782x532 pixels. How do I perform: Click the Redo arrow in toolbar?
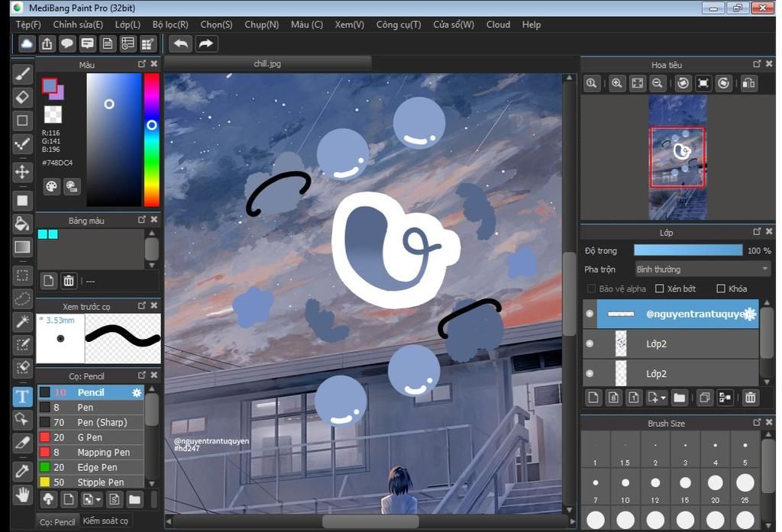pos(205,44)
